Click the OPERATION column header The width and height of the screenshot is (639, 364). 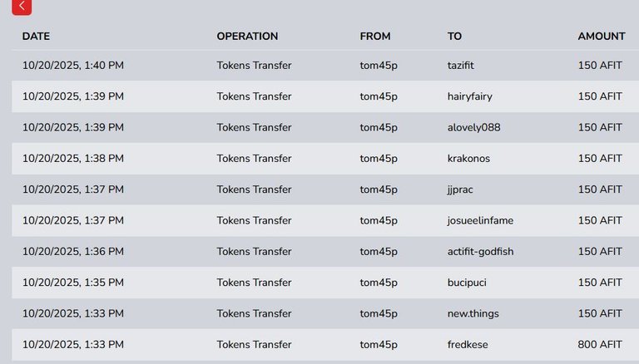[x=247, y=37]
